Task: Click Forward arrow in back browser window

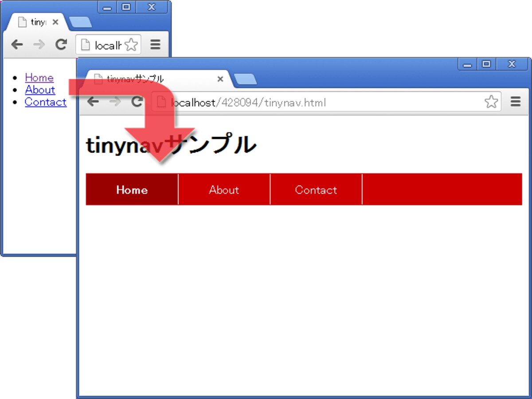Action: click(39, 44)
